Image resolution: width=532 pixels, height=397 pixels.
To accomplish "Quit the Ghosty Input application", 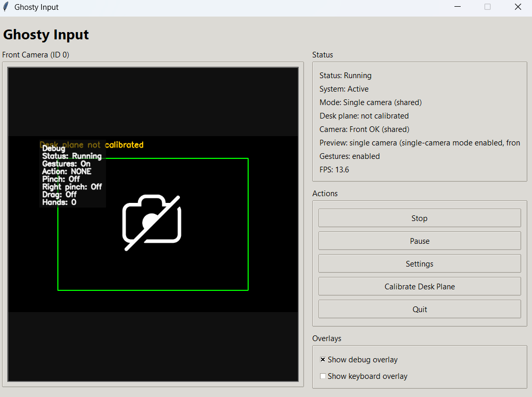I will (x=419, y=309).
